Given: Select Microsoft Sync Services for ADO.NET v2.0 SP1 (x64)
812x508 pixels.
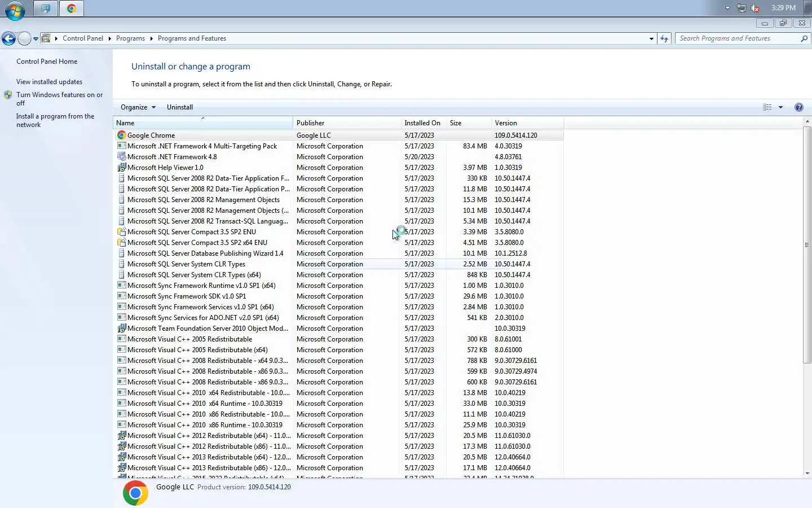Looking at the screenshot, I should [x=338, y=318].
